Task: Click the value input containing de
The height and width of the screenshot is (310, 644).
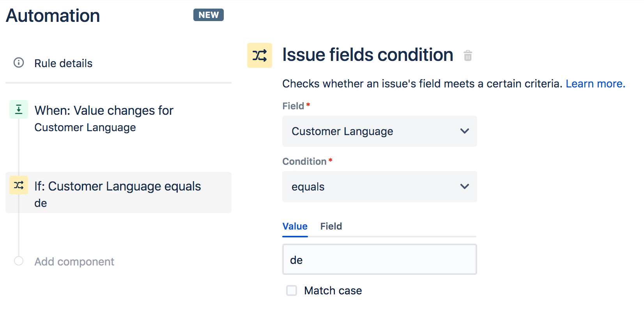Action: (x=380, y=260)
